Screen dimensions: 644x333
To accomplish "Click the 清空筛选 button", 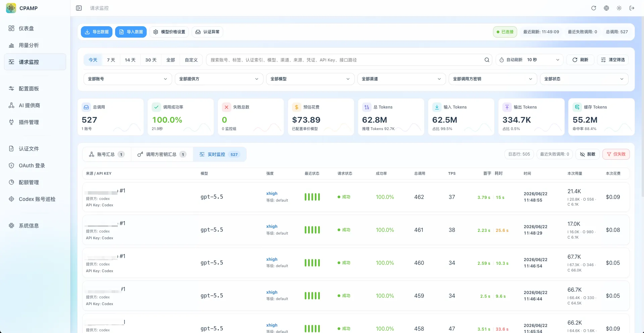I will (x=613, y=60).
